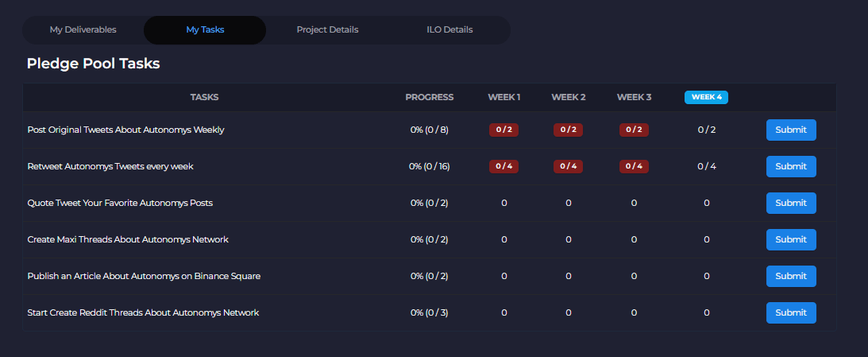Image resolution: width=868 pixels, height=357 pixels.
Task: Click Week 1 red '0 / 2' badge
Action: click(x=503, y=130)
